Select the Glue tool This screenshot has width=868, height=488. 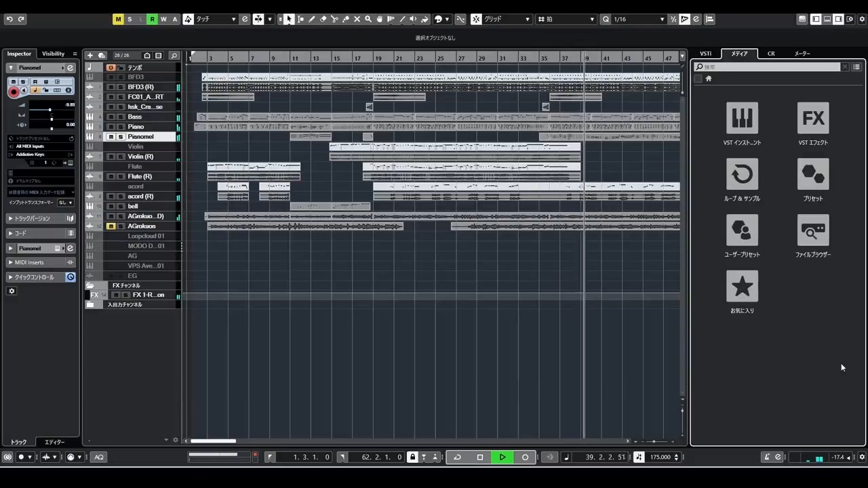(346, 19)
